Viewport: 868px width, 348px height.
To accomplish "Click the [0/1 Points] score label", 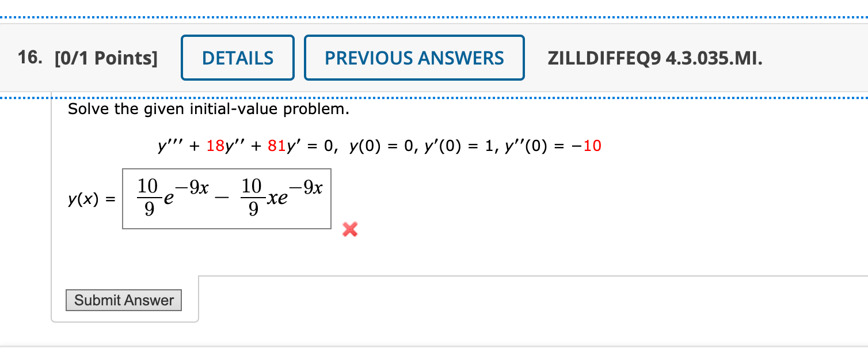I will (106, 57).
